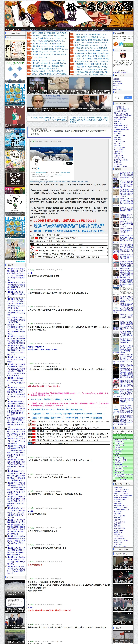Viewport: 138px width, 644px height.
Task: Click comment text 外国人労働者がいないとこの国人手不足
Action: pos(58,293)
